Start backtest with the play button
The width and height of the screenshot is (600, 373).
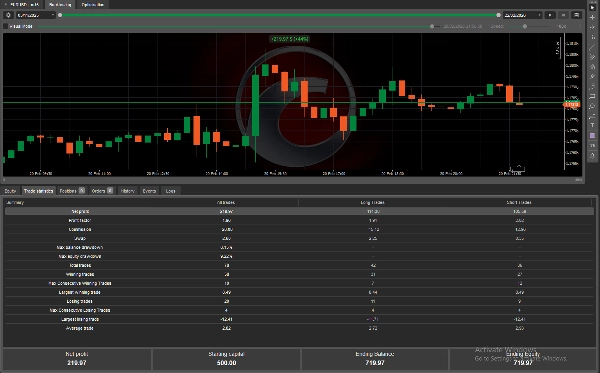pos(550,15)
